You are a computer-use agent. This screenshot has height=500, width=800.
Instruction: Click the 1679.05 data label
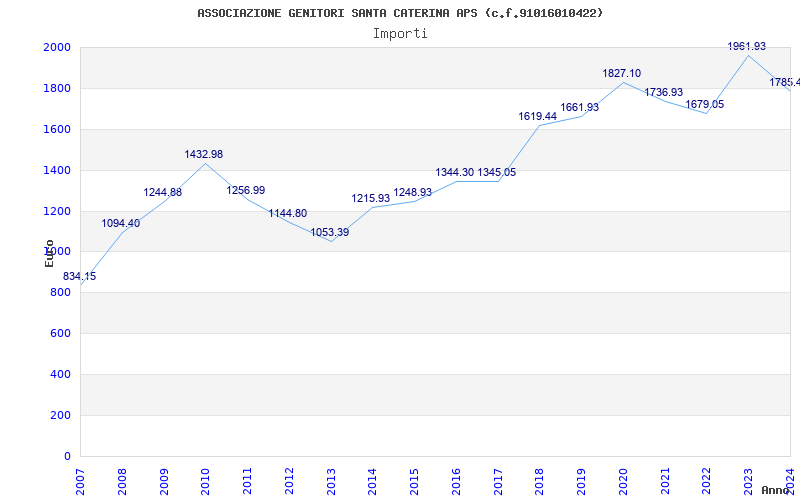(x=705, y=104)
